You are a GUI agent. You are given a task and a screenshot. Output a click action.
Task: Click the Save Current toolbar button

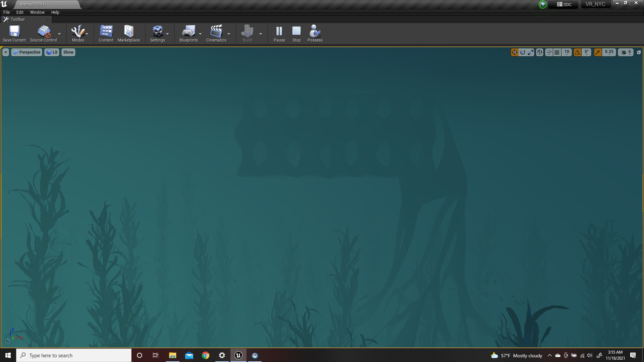point(14,34)
